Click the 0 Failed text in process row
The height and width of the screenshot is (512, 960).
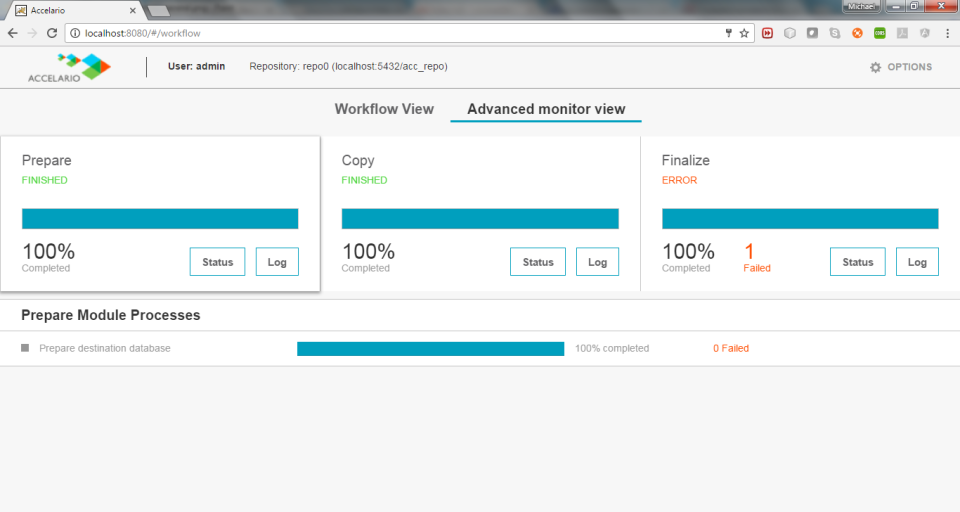coord(731,348)
